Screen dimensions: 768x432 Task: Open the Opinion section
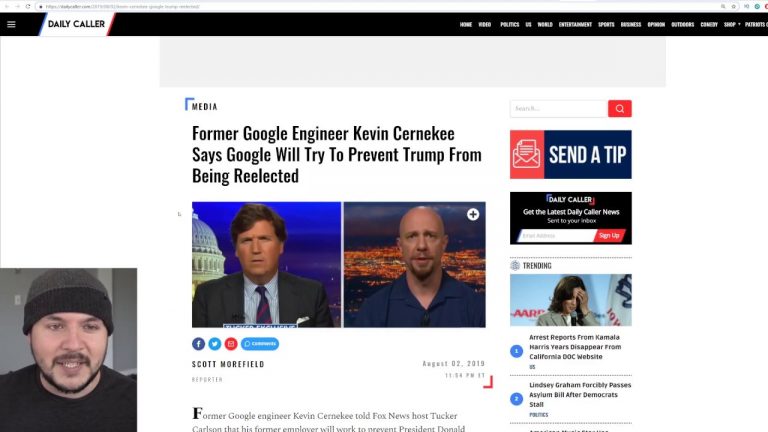click(656, 24)
